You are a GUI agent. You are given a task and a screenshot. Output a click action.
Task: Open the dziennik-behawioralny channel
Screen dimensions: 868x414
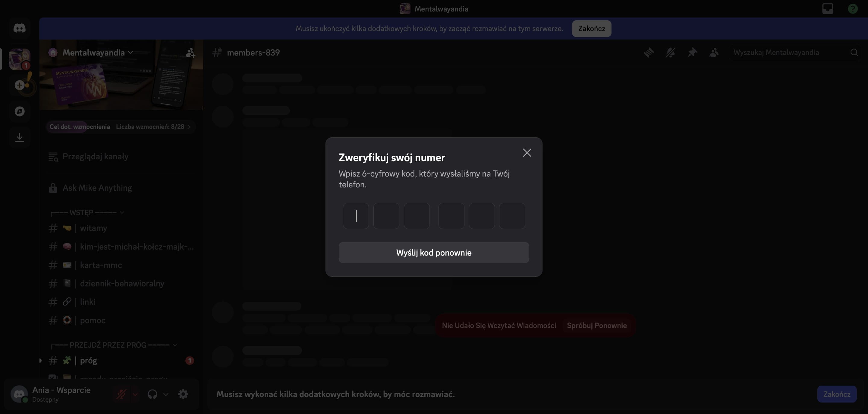click(121, 283)
